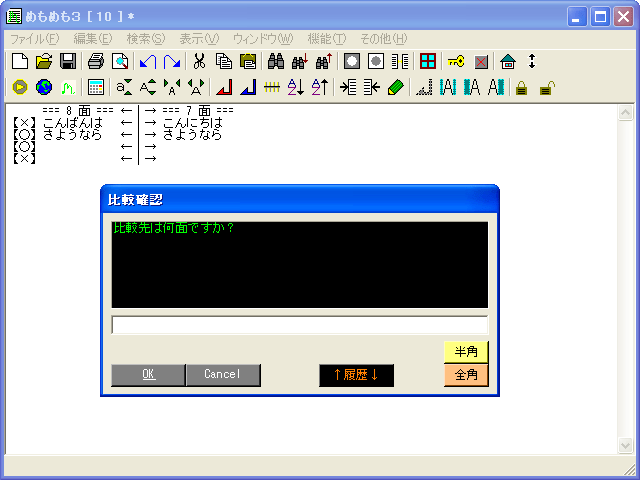Click the yellow 半角 button
640x480 pixels.
click(466, 352)
